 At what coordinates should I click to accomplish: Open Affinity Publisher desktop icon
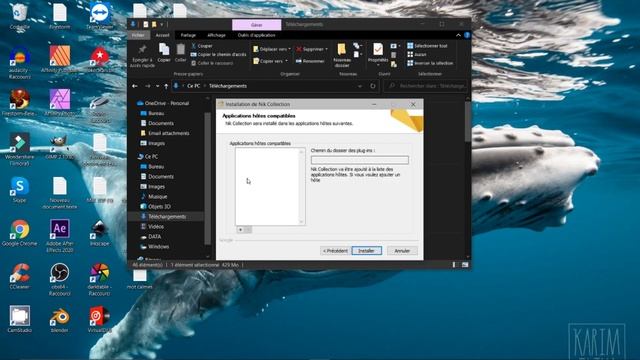pos(60,59)
